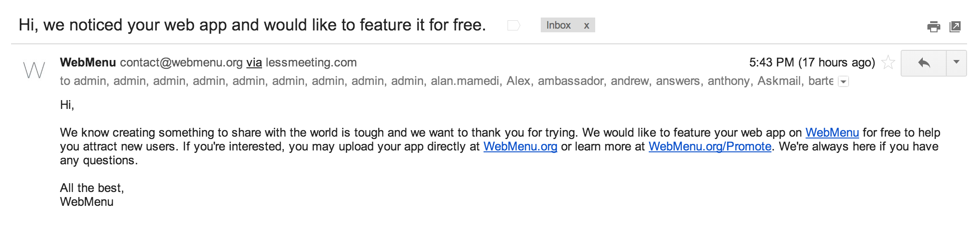Expand recipient details arrow
The width and height of the screenshot is (980, 228).
click(x=843, y=82)
